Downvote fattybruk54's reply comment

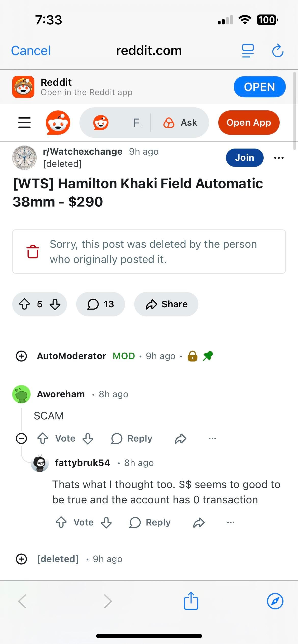(106, 522)
